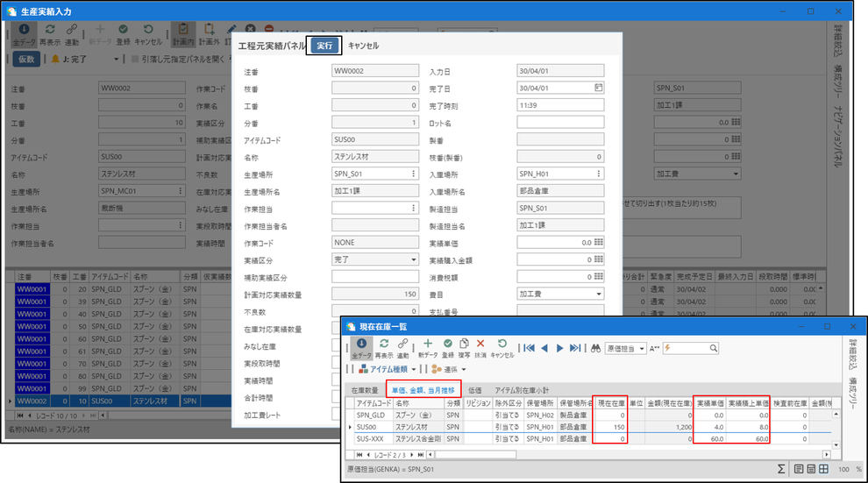Click 実行 button in 工程元実績パネル
The height and width of the screenshot is (483, 868).
[324, 46]
